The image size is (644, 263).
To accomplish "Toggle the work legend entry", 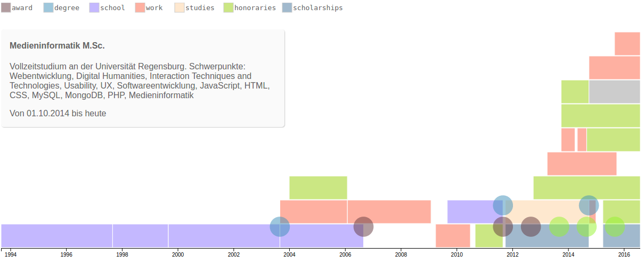I will [149, 7].
